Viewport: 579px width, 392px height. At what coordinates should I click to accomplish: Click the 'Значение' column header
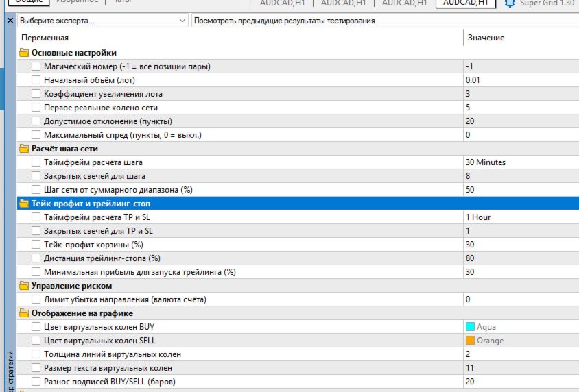pyautogui.click(x=486, y=38)
